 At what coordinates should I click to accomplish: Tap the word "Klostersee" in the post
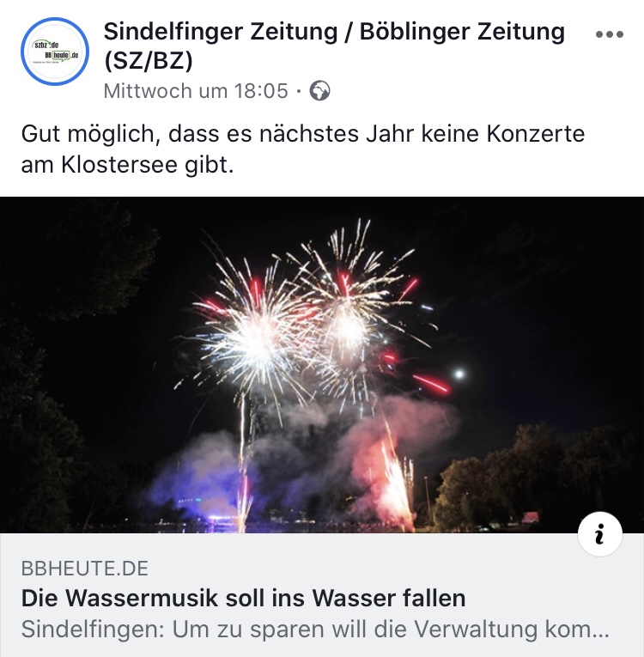pyautogui.click(x=119, y=165)
